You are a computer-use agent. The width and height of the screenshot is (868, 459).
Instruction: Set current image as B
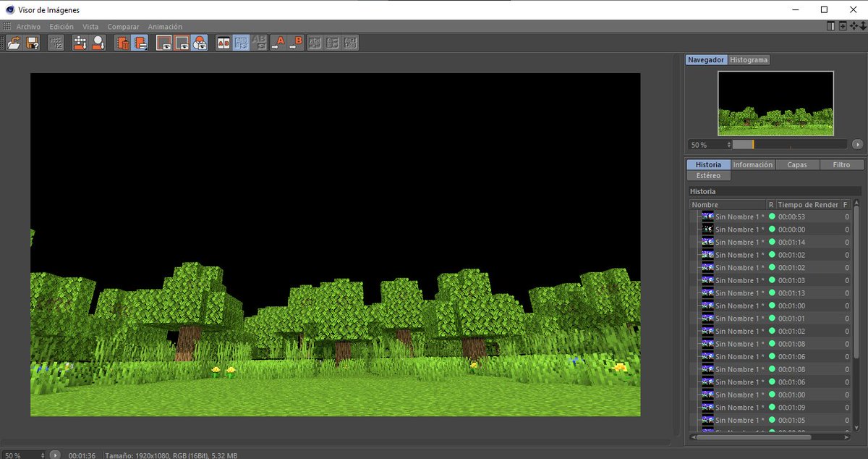(x=297, y=43)
